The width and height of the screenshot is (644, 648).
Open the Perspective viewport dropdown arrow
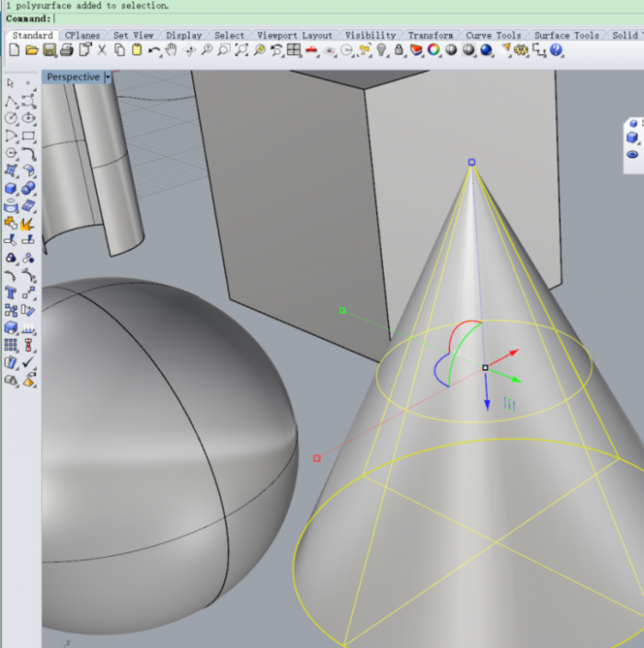point(108,77)
